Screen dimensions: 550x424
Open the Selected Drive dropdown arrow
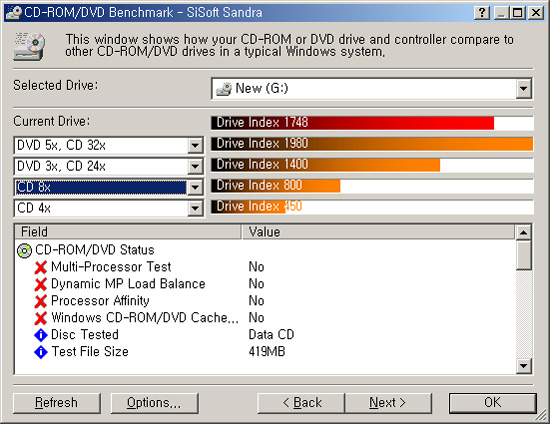click(x=523, y=88)
